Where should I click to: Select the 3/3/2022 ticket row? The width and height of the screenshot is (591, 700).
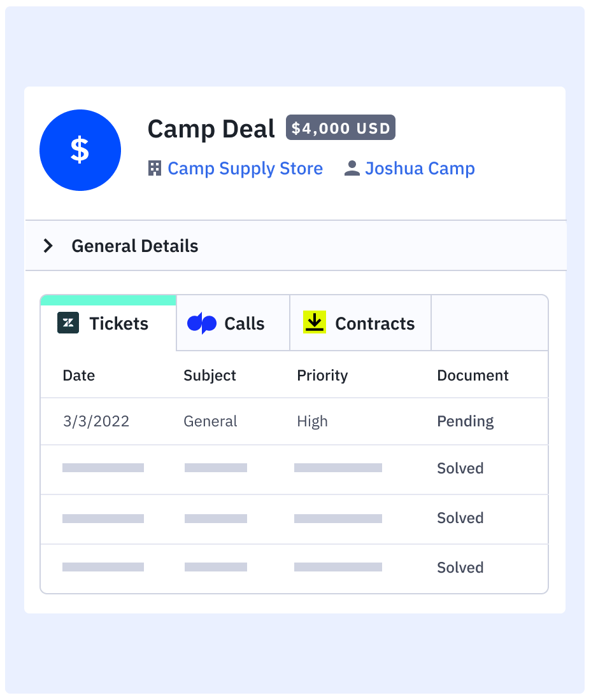click(294, 421)
